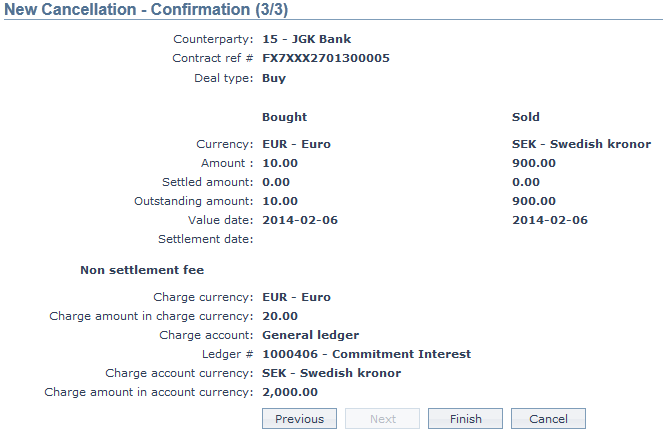Click the Bought column header

pos(284,117)
